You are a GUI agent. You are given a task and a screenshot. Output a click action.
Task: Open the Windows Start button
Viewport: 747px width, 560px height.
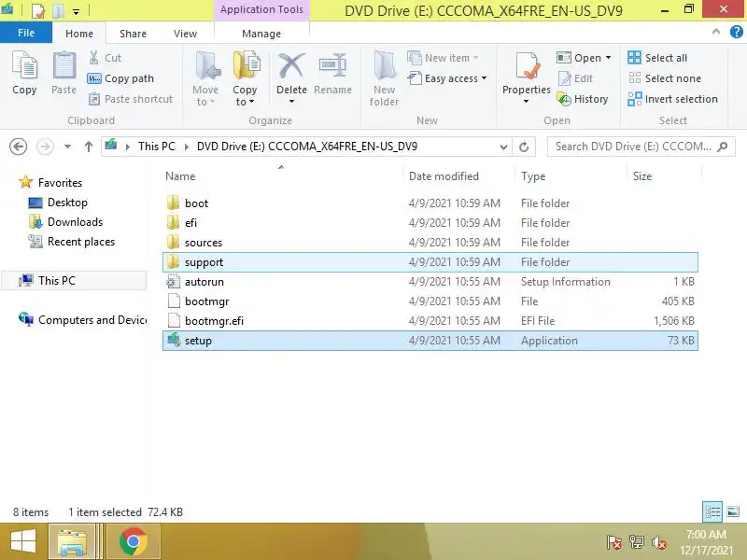(22, 542)
